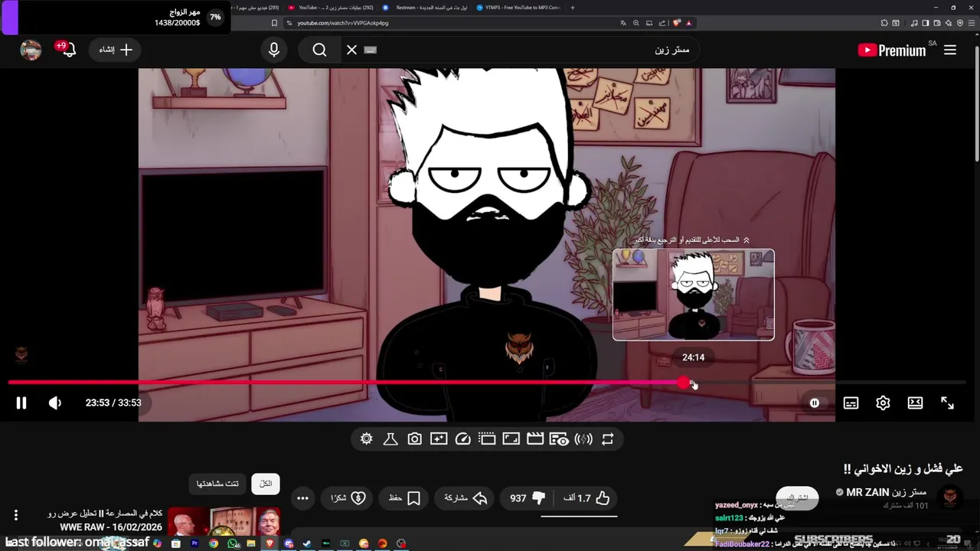Select الكل filter chip

pos(266,484)
